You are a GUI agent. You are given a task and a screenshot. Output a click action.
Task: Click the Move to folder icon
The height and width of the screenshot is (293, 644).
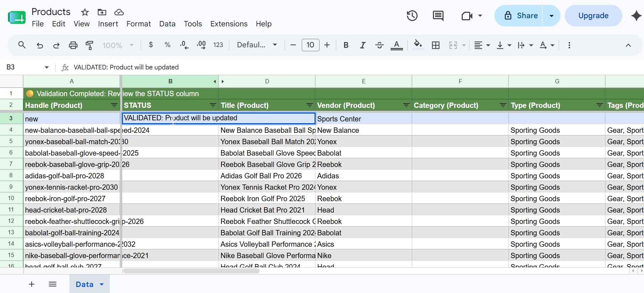coord(102,12)
